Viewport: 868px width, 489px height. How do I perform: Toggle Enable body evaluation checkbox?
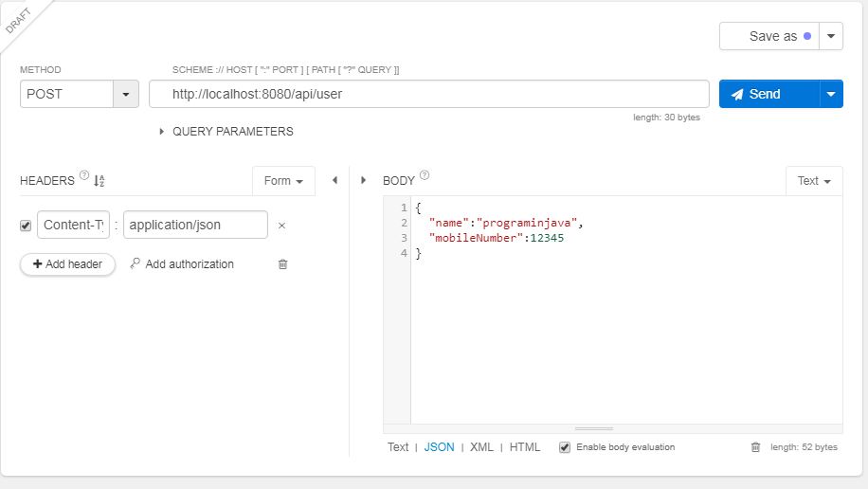click(x=565, y=447)
